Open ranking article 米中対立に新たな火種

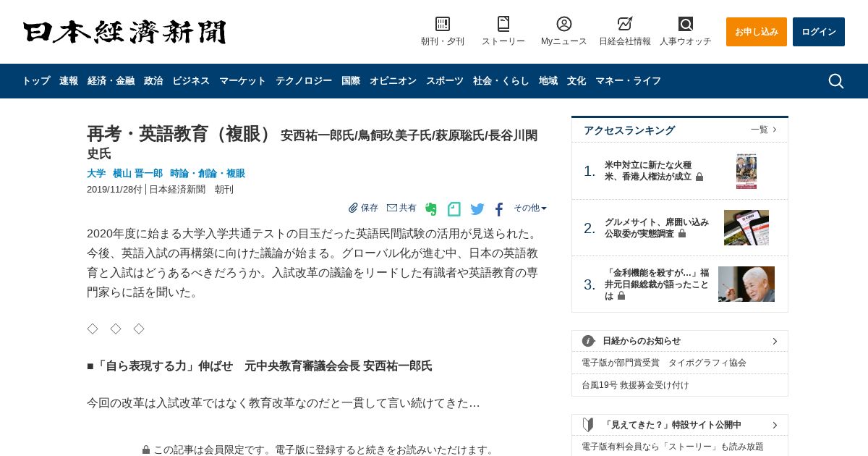(653, 171)
